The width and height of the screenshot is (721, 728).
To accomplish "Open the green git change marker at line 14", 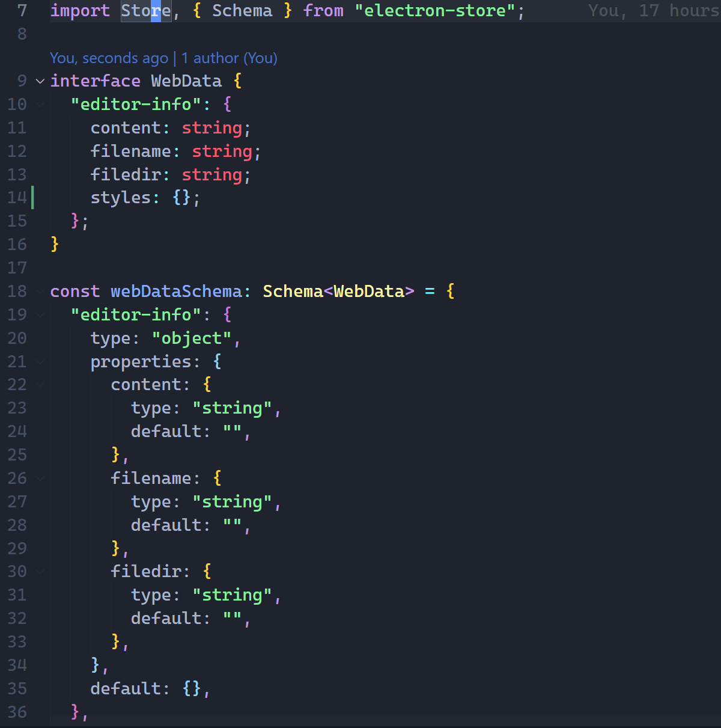I will click(x=32, y=198).
